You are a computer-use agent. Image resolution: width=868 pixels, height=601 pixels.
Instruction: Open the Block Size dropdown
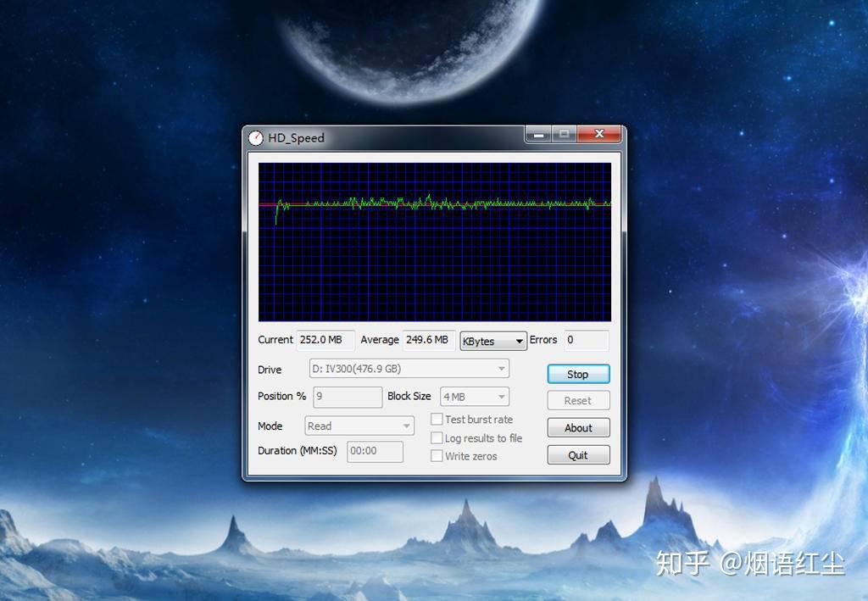coord(475,397)
